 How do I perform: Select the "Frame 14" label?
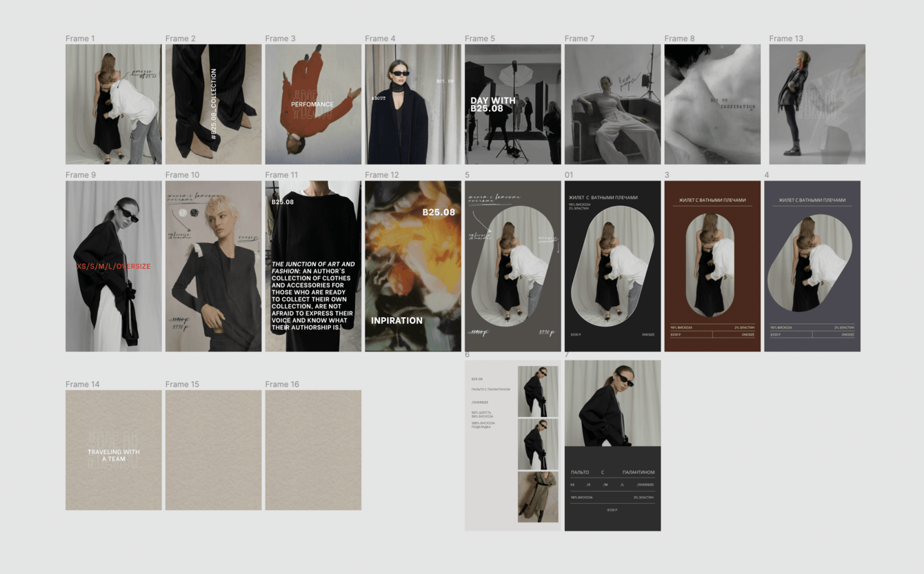click(x=83, y=385)
